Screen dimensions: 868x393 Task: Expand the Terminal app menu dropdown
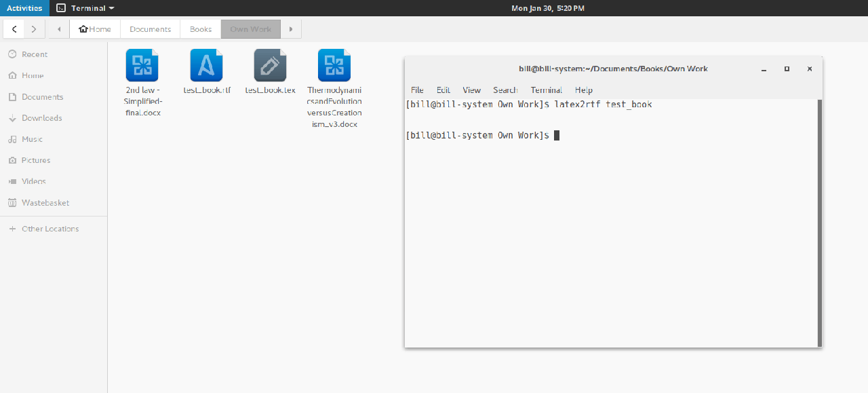85,8
